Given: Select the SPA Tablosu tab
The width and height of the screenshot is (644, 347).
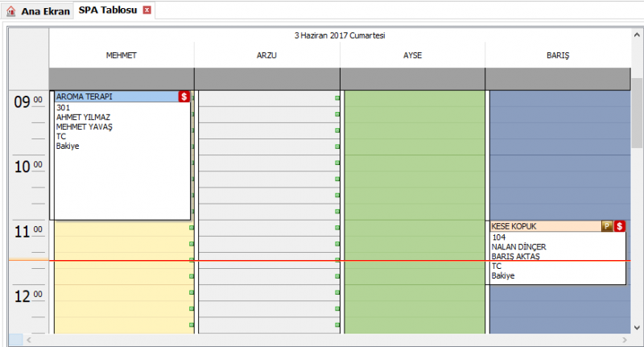Looking at the screenshot, I should tap(108, 10).
